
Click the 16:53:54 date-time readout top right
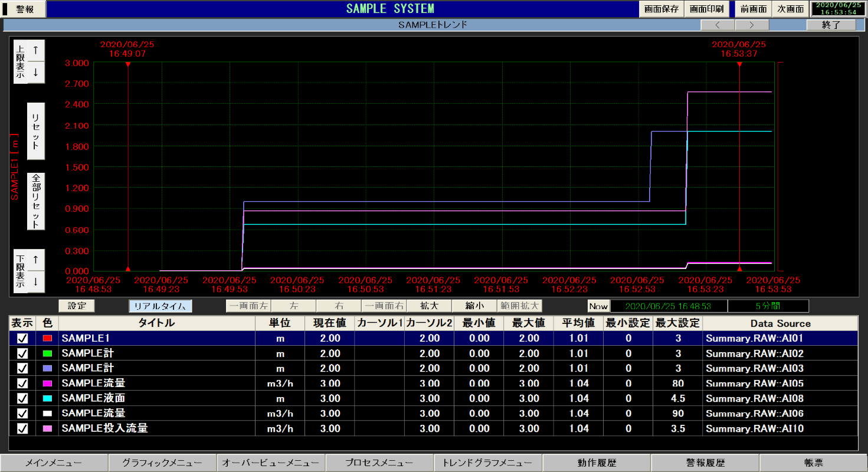[838, 8]
